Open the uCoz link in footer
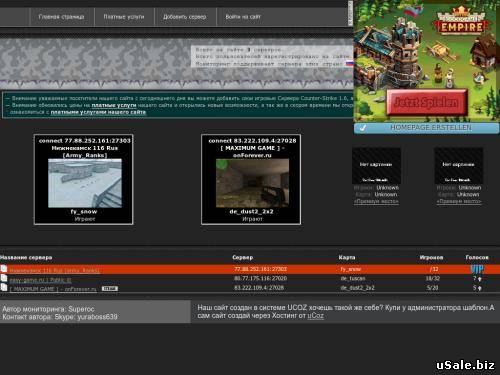 [315, 316]
